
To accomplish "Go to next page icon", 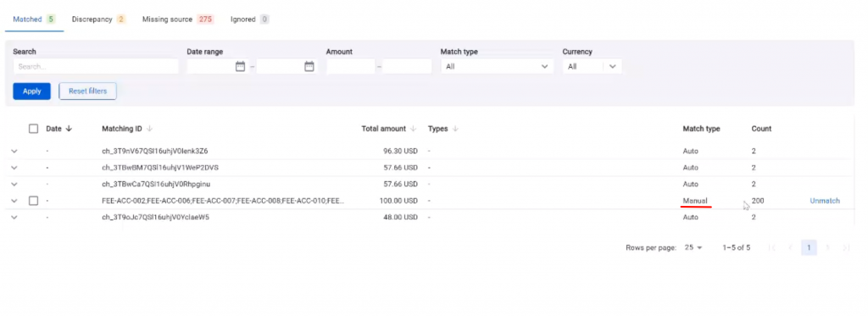I will coord(827,247).
